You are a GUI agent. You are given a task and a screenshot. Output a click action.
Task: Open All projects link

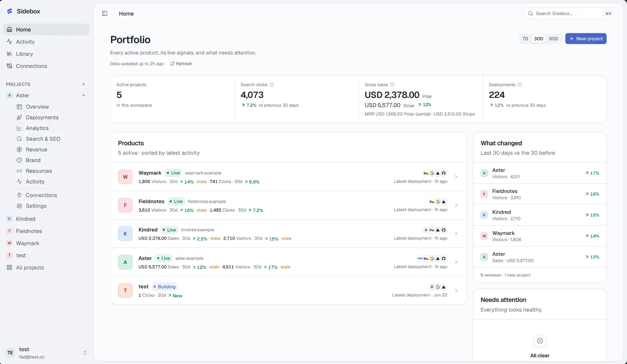(x=46, y=268)
